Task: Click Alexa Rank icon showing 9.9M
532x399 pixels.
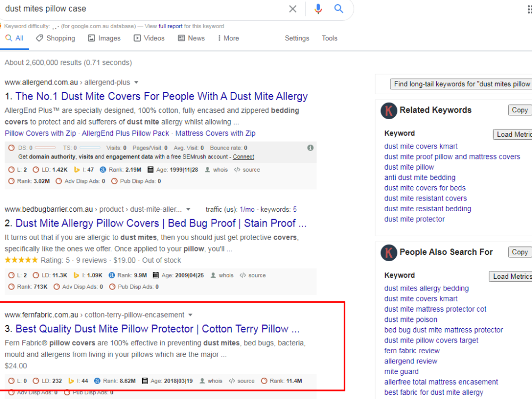Action: (112, 275)
